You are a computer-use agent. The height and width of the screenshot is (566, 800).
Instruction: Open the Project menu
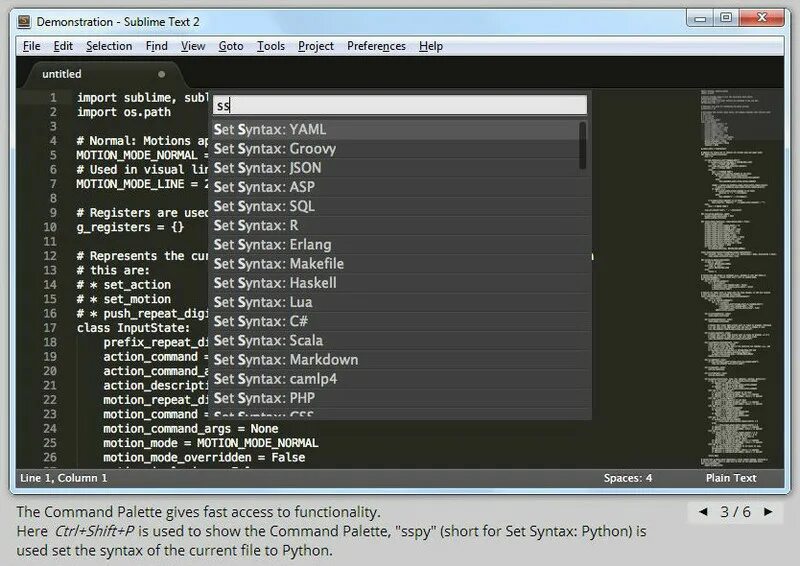(316, 46)
